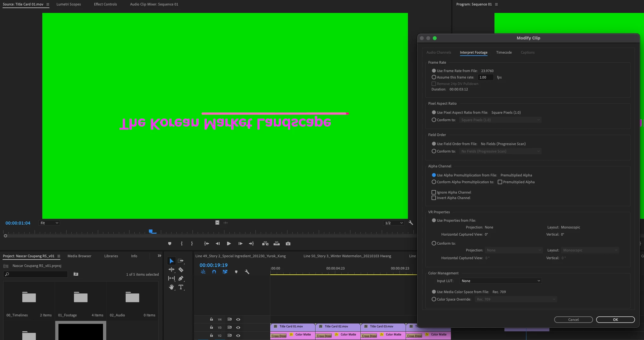Screen dimensions: 644x340
Task: Open Effect Controls tab
Action: (x=105, y=4)
